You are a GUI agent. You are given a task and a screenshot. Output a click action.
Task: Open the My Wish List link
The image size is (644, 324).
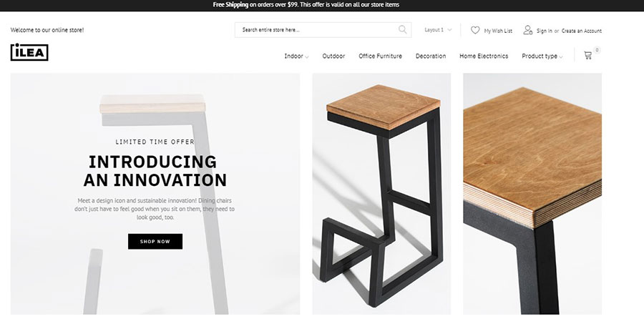498,31
